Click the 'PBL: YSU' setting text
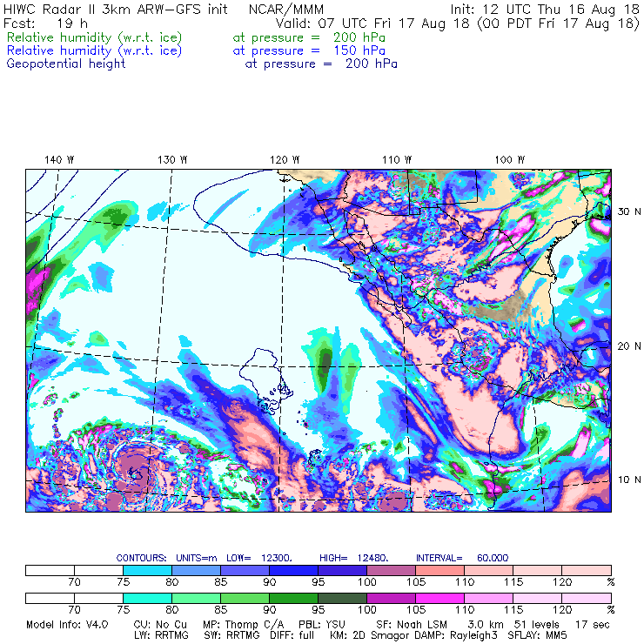 point(322,625)
